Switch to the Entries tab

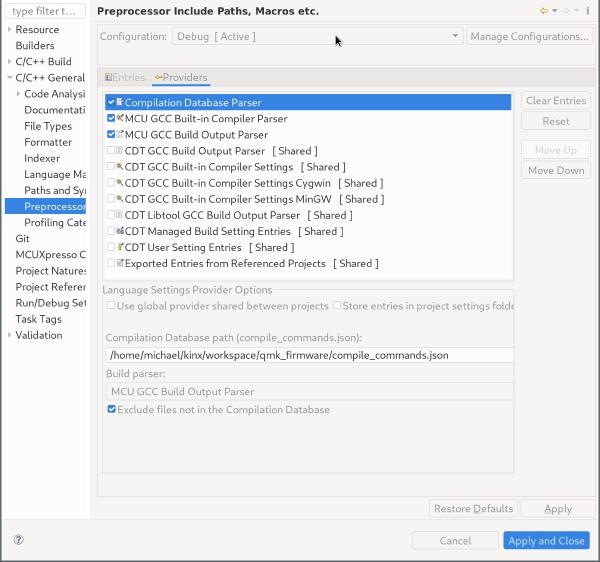(125, 77)
